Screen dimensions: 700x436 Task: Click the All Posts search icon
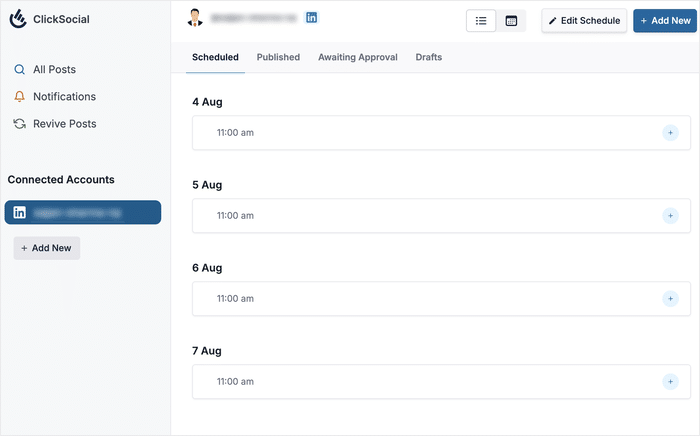tap(19, 70)
